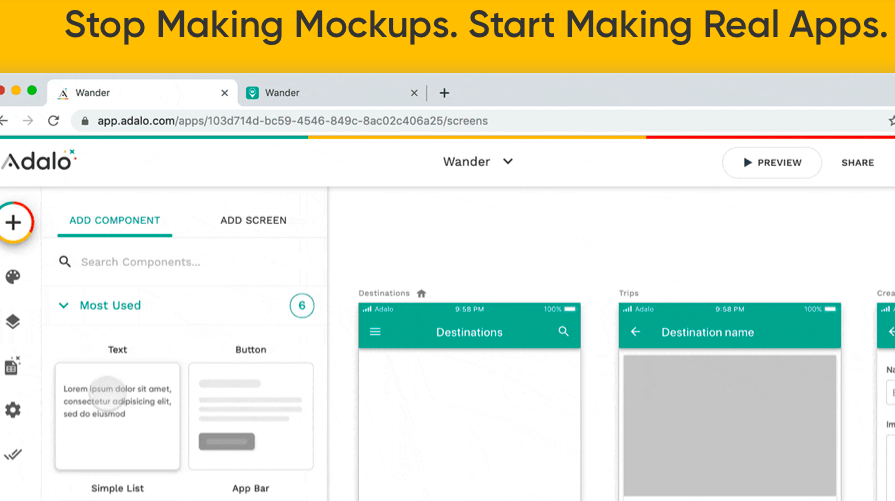Open the Wander app name dropdown
This screenshot has height=501, width=895.
coord(478,161)
